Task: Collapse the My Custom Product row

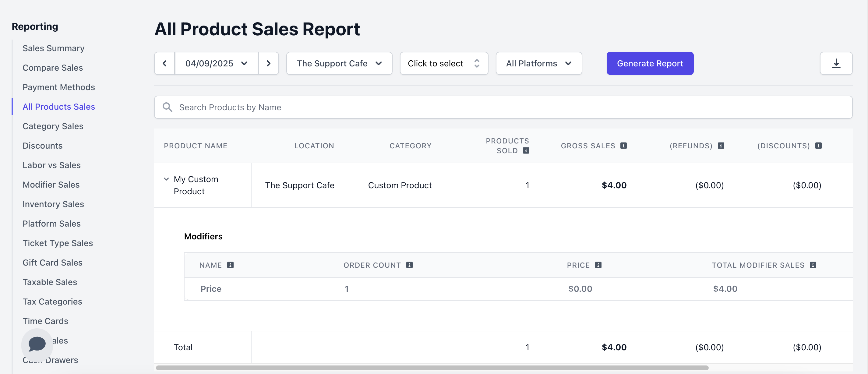Action: 166,179
